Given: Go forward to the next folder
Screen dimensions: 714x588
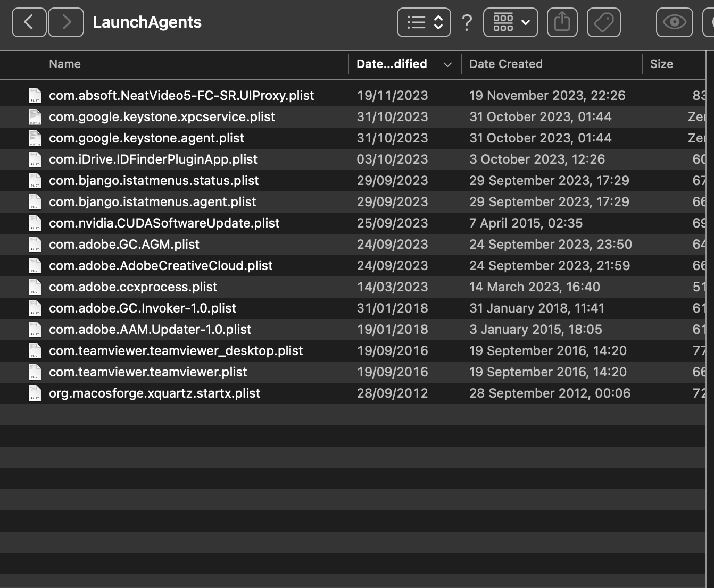Looking at the screenshot, I should (66, 22).
